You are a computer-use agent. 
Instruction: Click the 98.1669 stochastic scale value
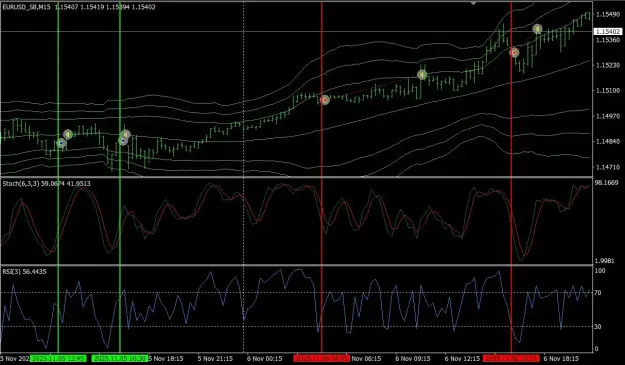tap(605, 183)
